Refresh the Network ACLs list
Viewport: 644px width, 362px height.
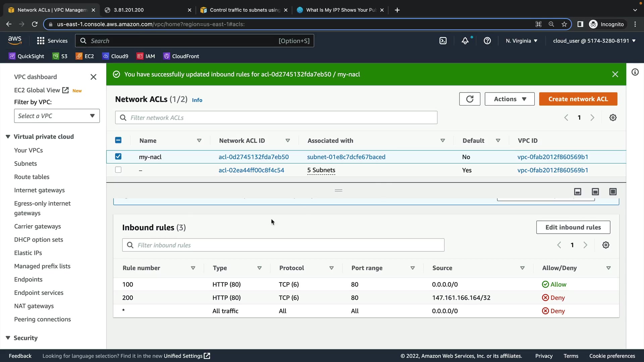click(x=470, y=99)
